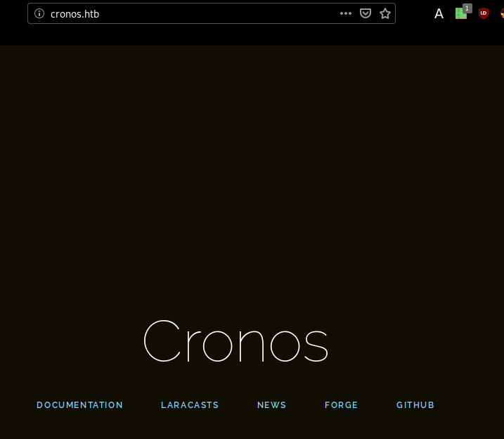Click the '1' badge on green extension
Image resolution: width=504 pixels, height=439 pixels.
coord(467,8)
